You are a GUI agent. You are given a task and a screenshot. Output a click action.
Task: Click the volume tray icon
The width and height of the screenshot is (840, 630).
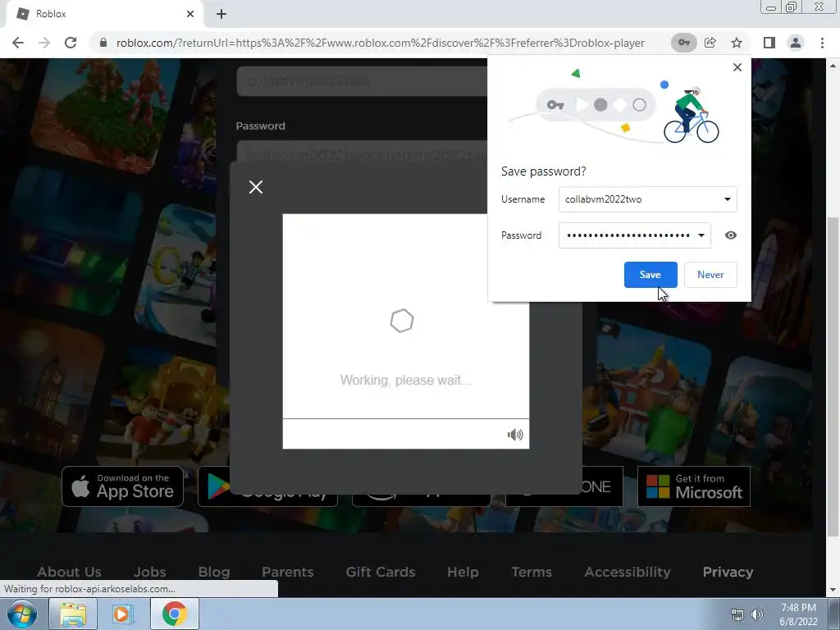pos(756,614)
